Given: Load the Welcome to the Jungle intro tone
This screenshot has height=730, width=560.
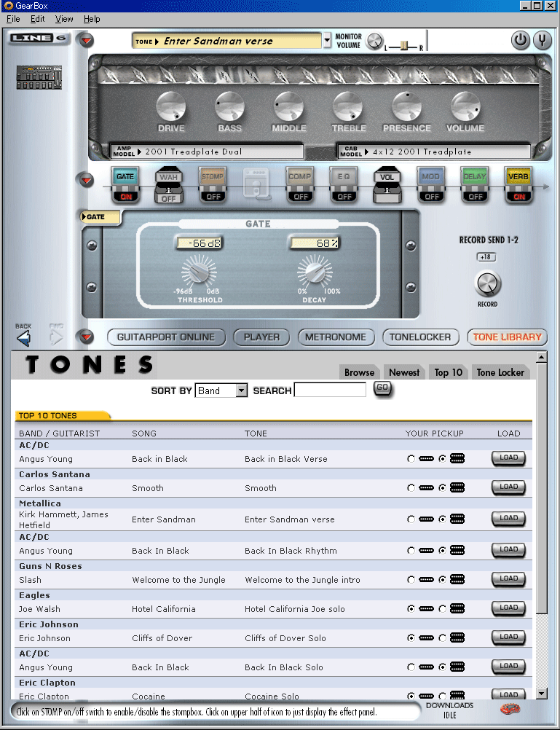Looking at the screenshot, I should (x=508, y=579).
